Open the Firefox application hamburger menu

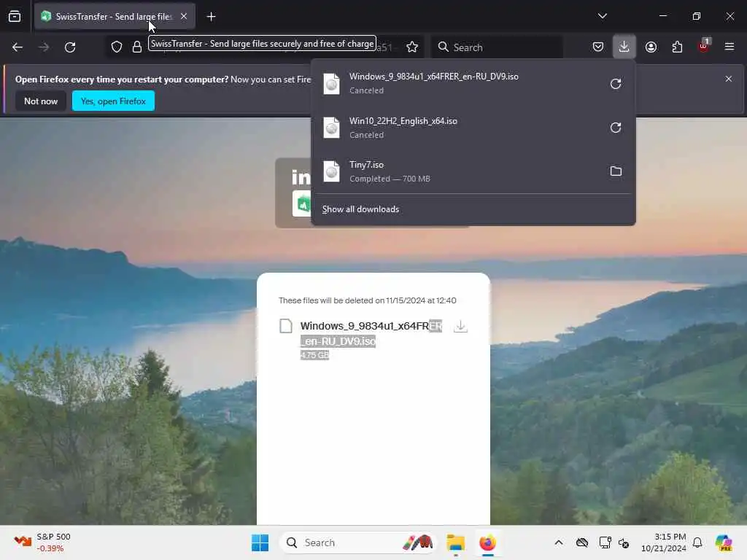coord(729,47)
